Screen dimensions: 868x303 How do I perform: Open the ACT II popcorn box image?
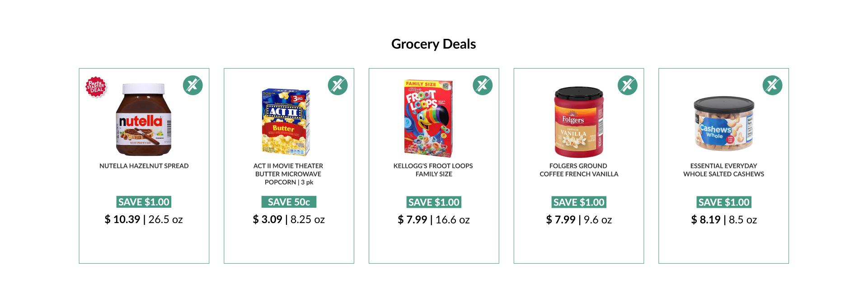[x=286, y=122]
